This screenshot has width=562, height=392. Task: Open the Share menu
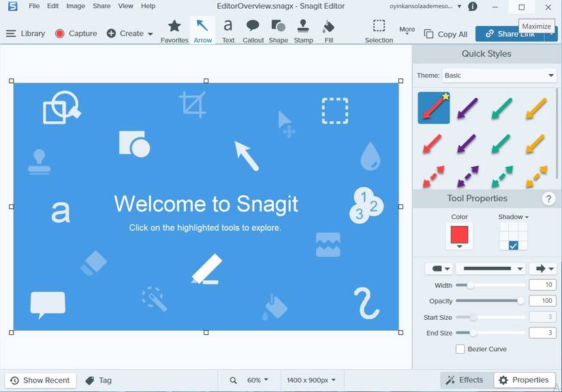[x=101, y=6]
